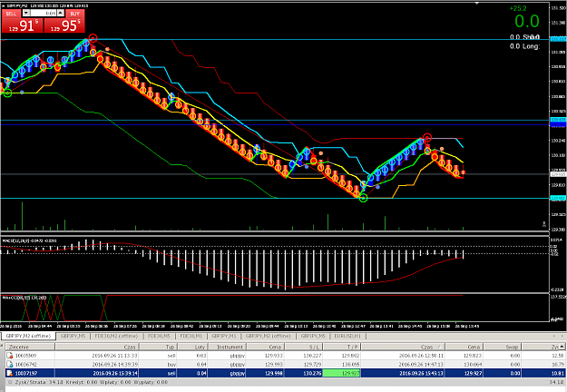Sort by the Zlecenie column header
This screenshot has height=392, width=567.
(30, 347)
